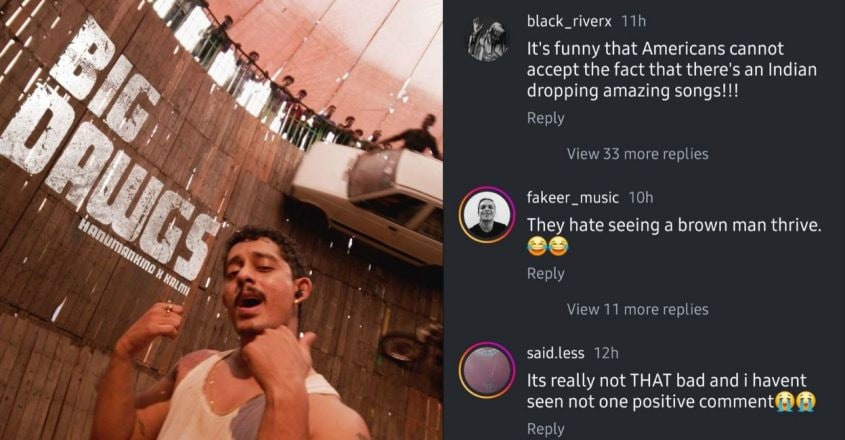This screenshot has height=440, width=845.
Task: Reply to fakeer_music's comment
Action: [545, 273]
